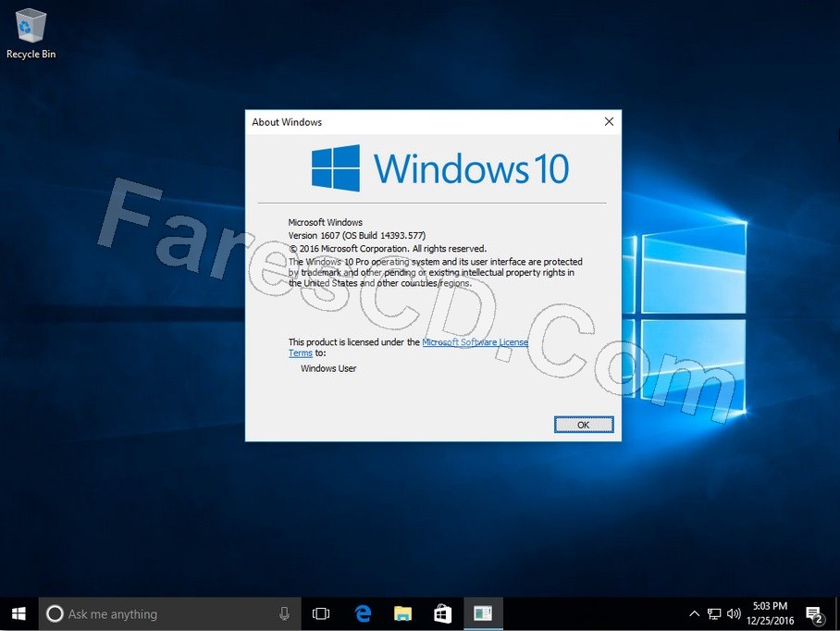Open Task View from the taskbar

321,613
